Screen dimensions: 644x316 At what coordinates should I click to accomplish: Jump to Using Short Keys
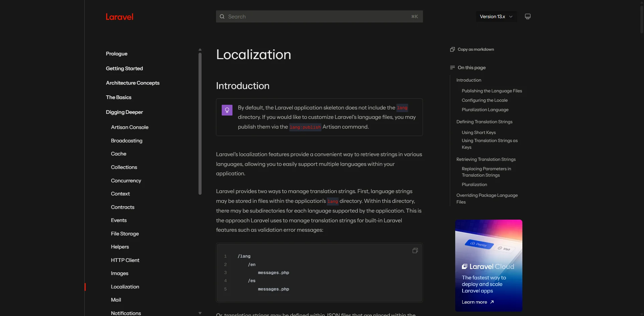(478, 133)
